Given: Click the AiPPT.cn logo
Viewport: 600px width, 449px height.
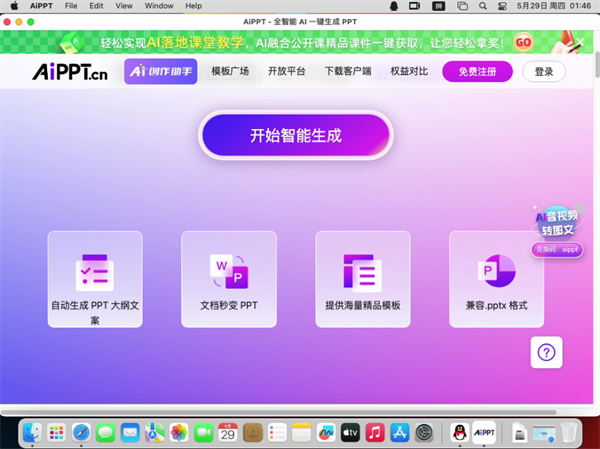Looking at the screenshot, I should pos(70,72).
